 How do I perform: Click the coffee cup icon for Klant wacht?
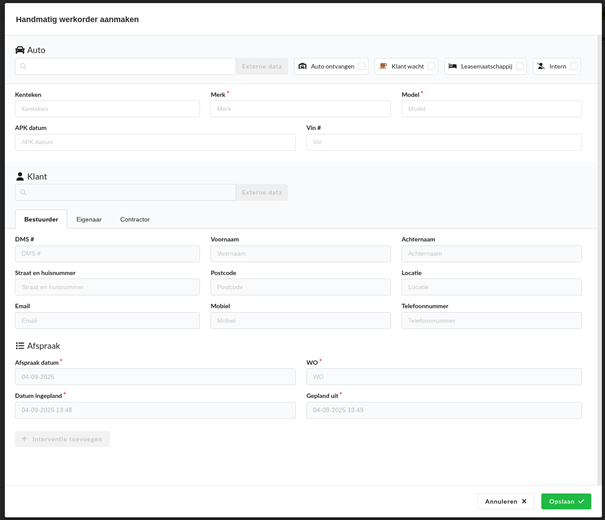click(383, 66)
